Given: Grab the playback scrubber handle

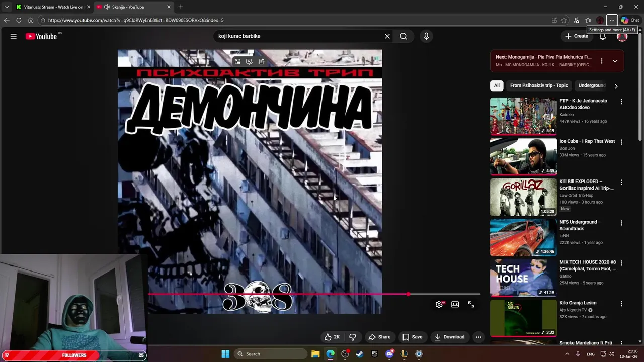Looking at the screenshot, I should (408, 294).
